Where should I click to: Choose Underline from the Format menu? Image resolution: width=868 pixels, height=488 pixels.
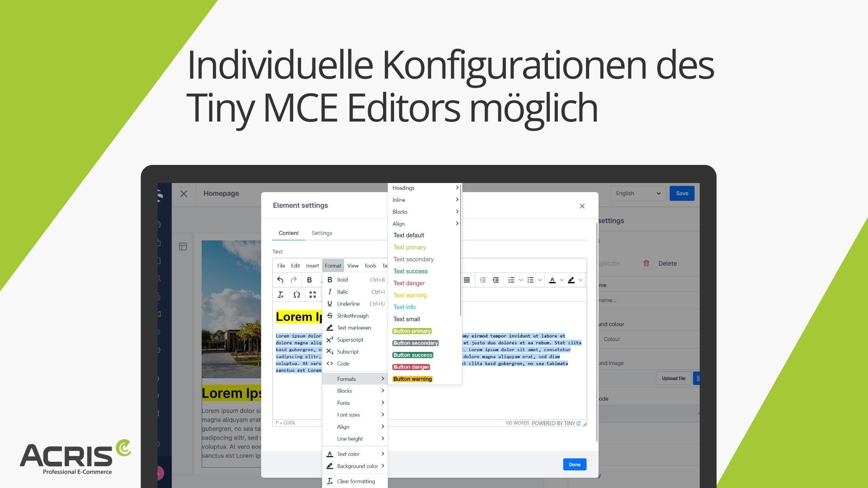pyautogui.click(x=355, y=304)
